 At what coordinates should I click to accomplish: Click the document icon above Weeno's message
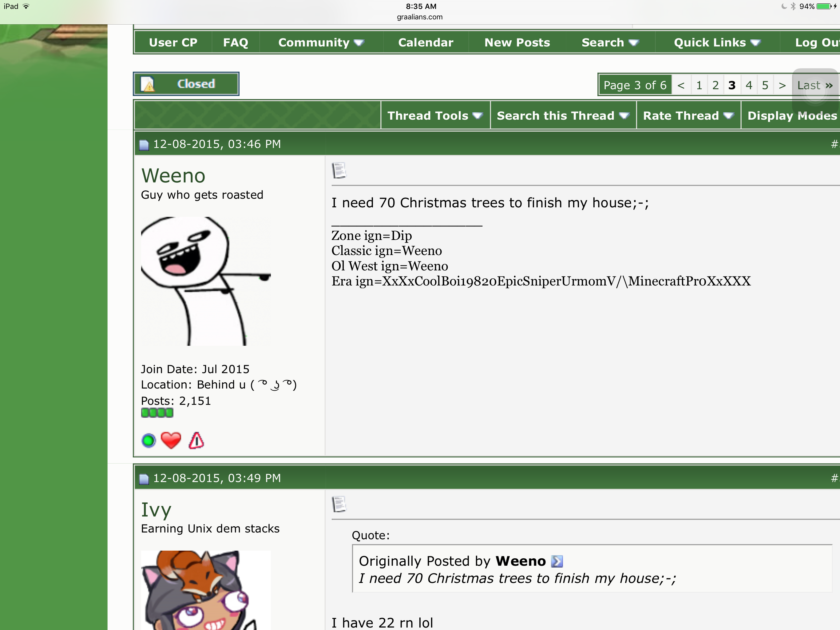point(339,171)
